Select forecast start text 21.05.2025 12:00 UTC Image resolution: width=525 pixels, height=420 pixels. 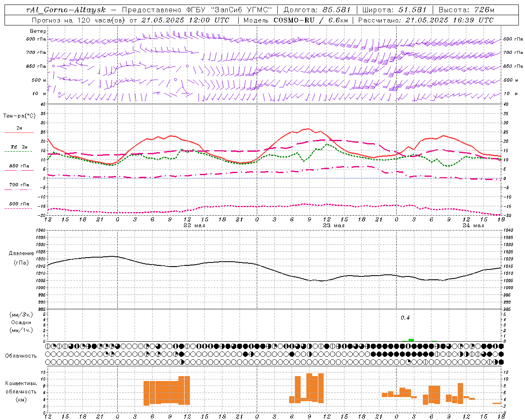185,20
